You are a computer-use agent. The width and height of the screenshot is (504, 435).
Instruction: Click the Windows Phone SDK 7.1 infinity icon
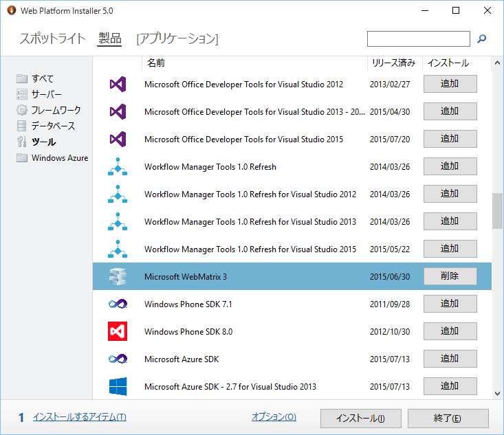(118, 304)
